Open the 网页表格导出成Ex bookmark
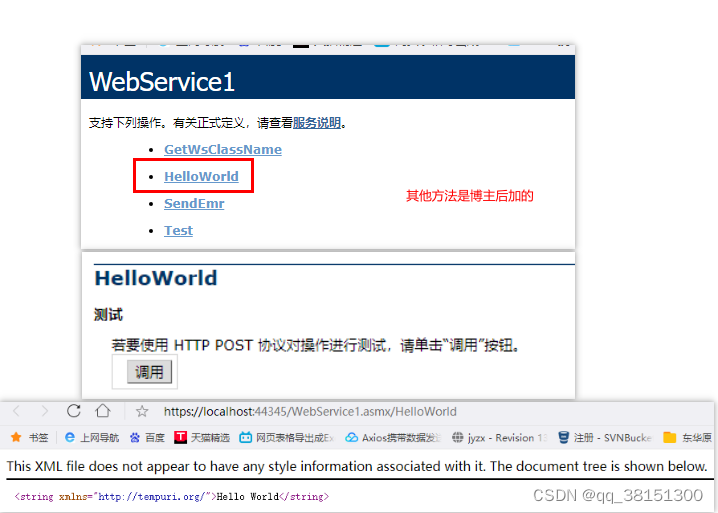718x513 pixels. (287, 437)
